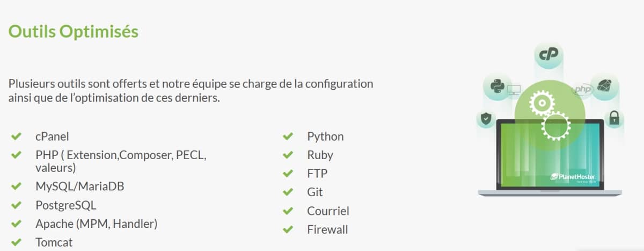Screen dimensions: 644x251
Task: Click the laptop illustration image
Action: 551,155
